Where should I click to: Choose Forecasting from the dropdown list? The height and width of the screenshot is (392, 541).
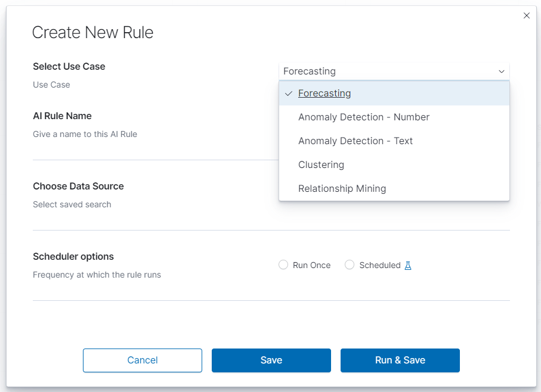394,94
